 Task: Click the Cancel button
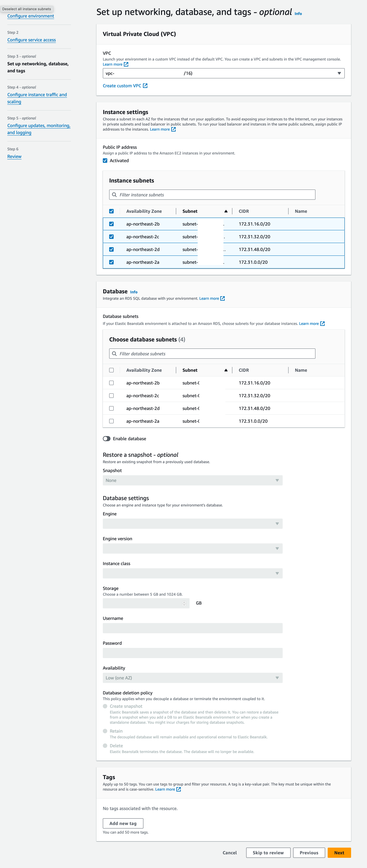click(x=230, y=853)
